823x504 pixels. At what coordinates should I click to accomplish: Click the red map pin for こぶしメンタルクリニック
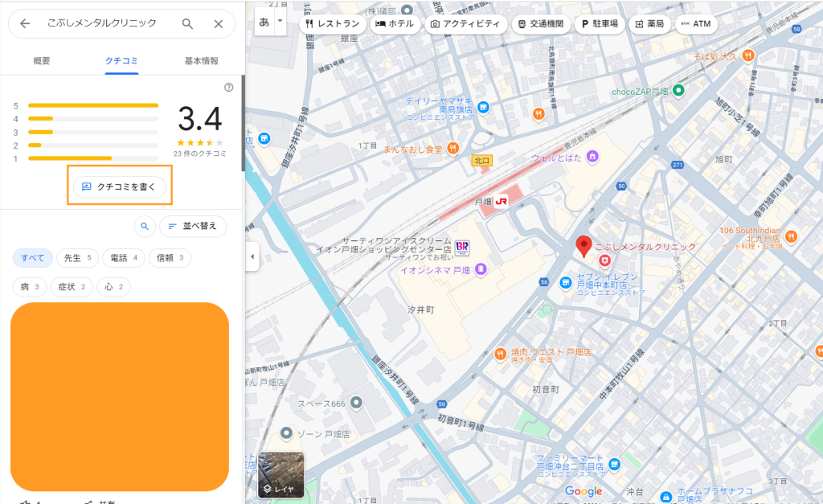tap(584, 246)
